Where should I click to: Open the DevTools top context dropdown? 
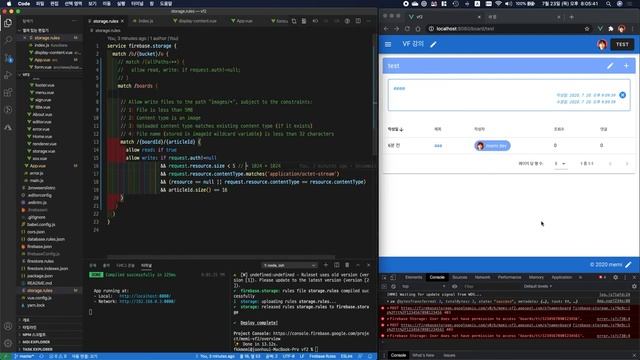[x=423, y=287]
